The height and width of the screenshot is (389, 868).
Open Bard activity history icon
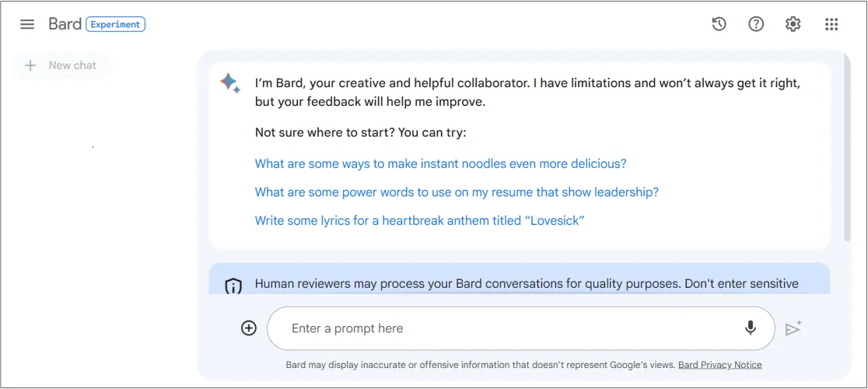[719, 24]
